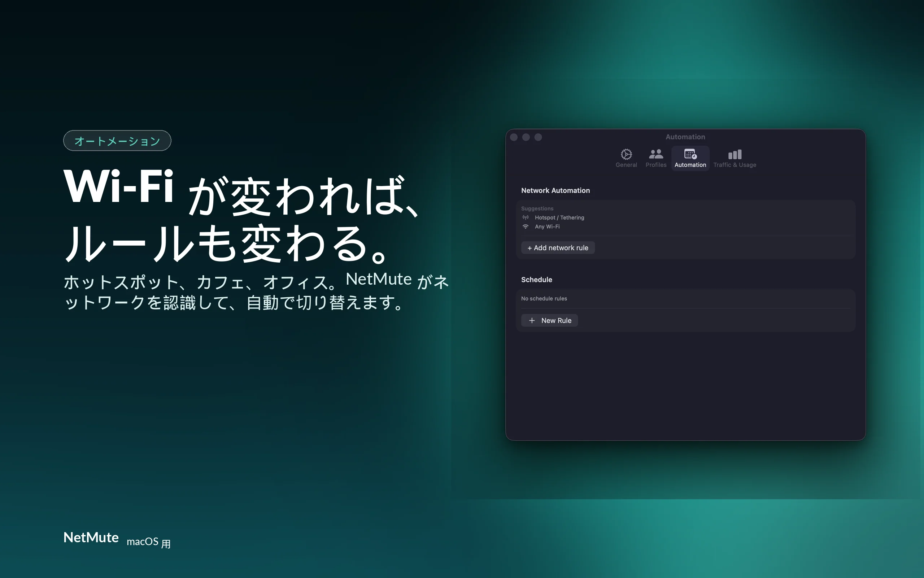Switch to the Profiles tab
Screen dimensions: 924x578
(x=656, y=158)
